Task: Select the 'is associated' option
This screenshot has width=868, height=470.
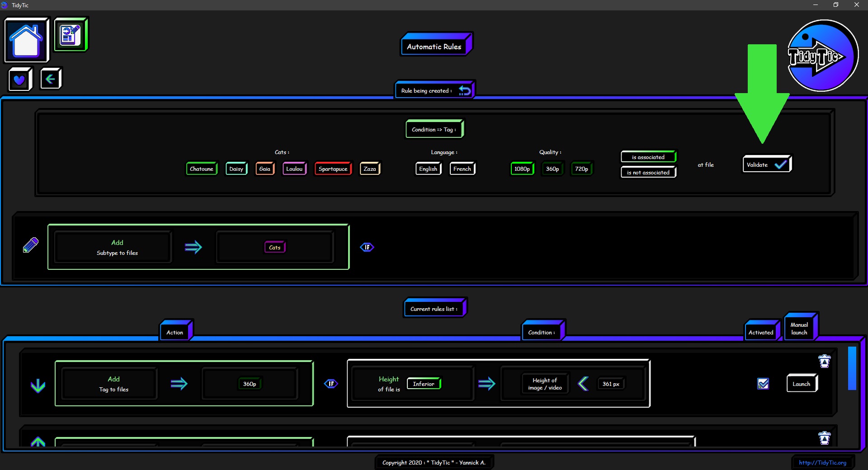Action: pyautogui.click(x=648, y=157)
